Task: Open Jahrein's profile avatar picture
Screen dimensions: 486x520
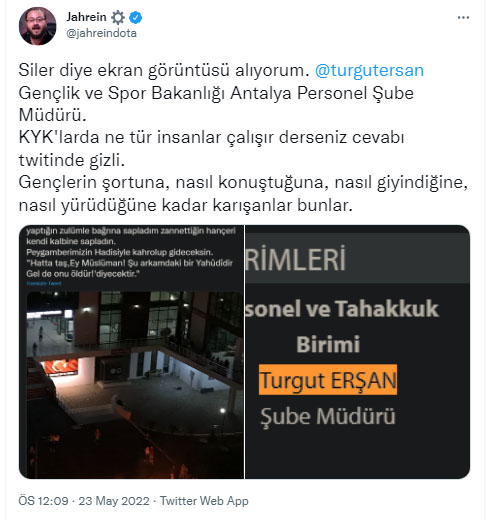Action: (37, 26)
